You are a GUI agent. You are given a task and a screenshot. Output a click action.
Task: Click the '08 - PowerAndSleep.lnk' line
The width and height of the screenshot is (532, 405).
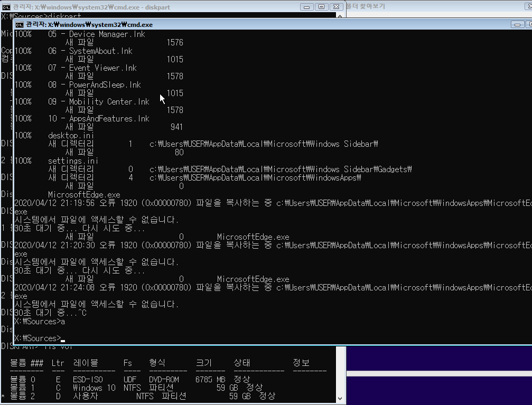coord(78,85)
